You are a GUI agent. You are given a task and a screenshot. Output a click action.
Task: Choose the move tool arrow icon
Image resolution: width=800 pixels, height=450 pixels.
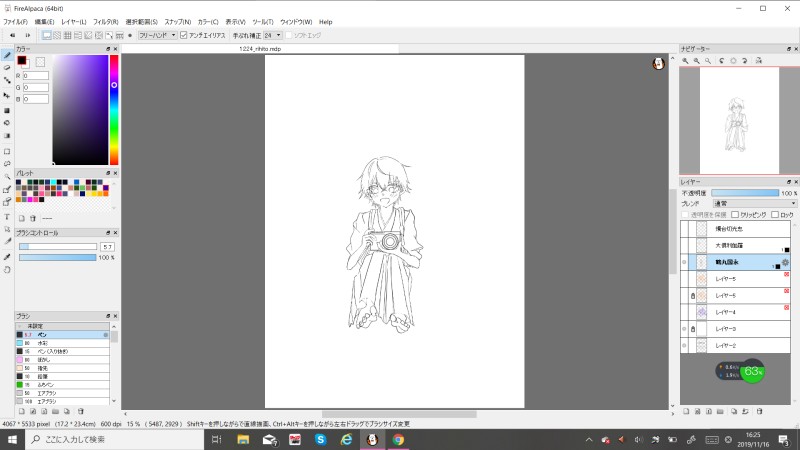[x=7, y=95]
